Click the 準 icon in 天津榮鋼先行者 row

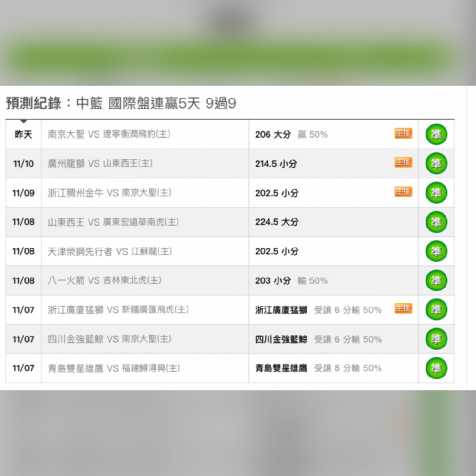(x=436, y=251)
